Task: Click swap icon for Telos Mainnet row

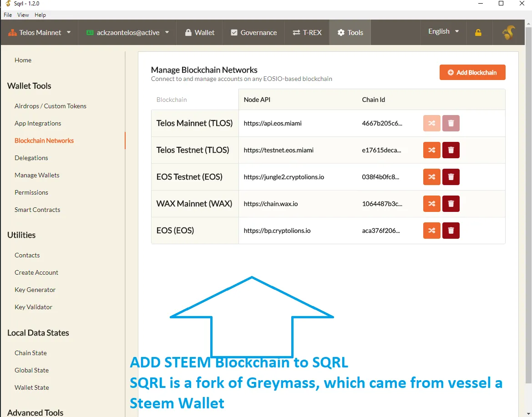Action: click(431, 123)
